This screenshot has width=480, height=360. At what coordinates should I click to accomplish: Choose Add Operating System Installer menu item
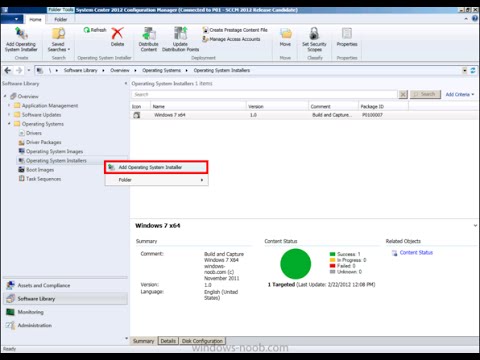pos(156,167)
